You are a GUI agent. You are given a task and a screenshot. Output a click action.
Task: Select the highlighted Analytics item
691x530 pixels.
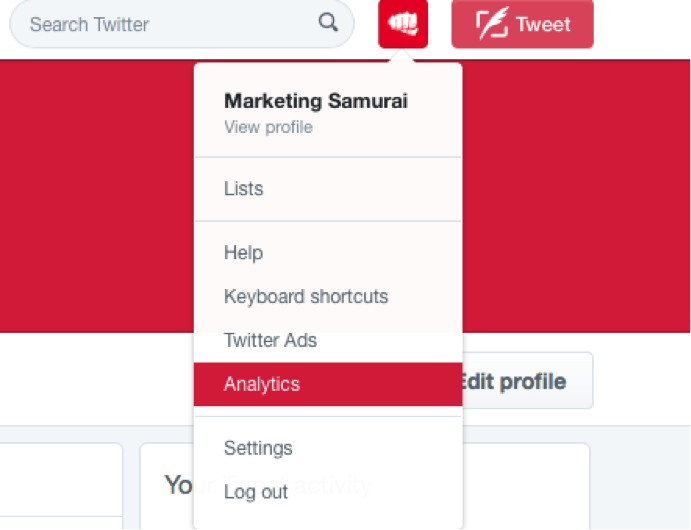click(x=328, y=384)
